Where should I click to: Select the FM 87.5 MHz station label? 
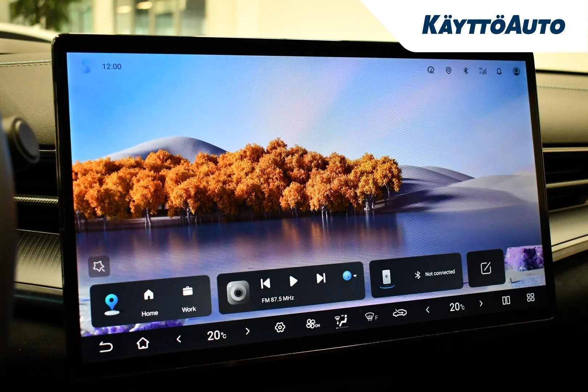tap(278, 299)
